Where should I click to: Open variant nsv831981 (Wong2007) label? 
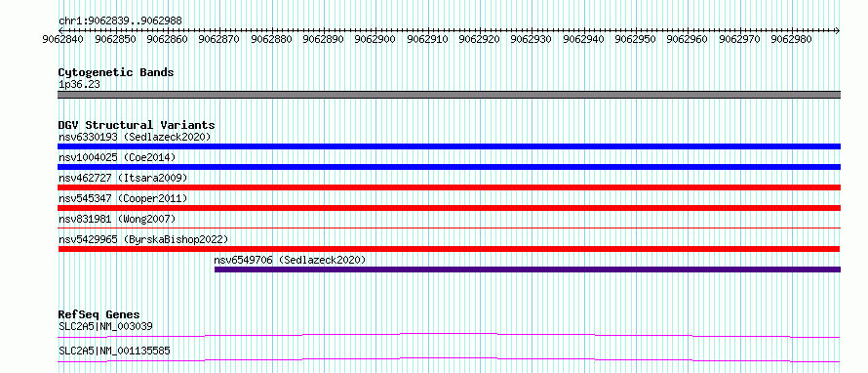(117, 219)
